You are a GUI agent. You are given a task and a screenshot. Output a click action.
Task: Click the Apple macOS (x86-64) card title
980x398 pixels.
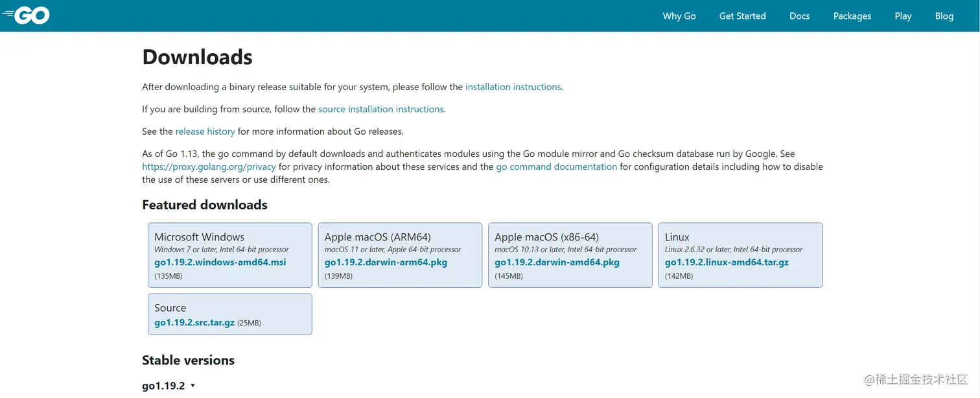[546, 237]
